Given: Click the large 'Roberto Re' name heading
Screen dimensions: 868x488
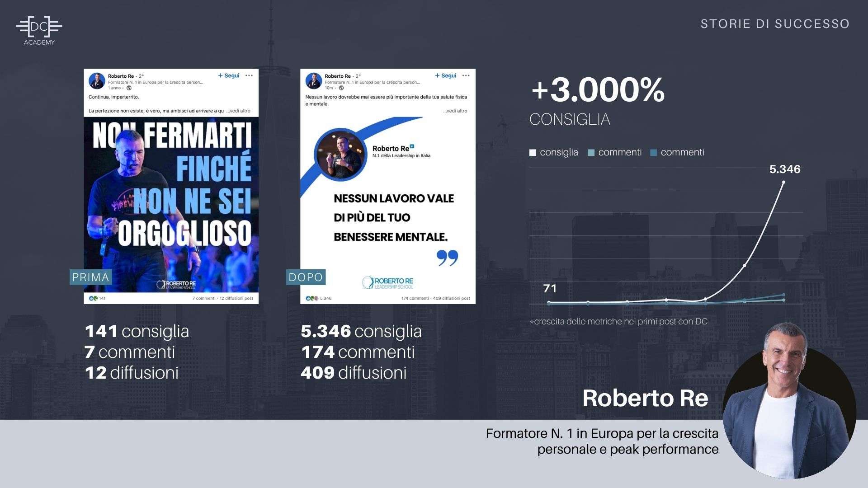Looking at the screenshot, I should tap(645, 398).
